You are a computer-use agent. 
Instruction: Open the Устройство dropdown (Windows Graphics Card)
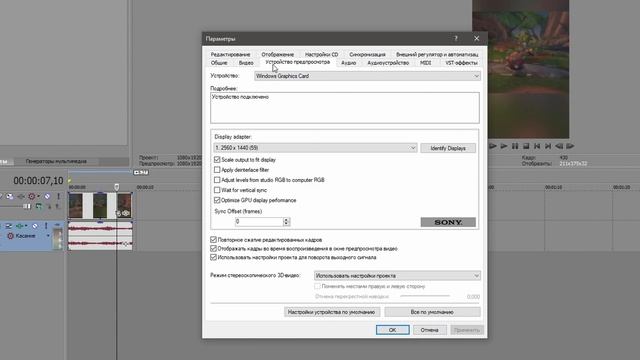[367, 76]
